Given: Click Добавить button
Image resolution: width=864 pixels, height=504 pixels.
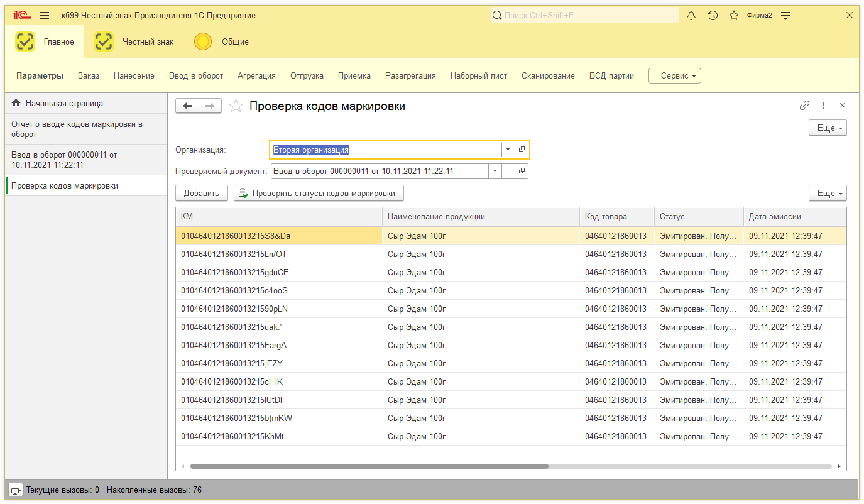Looking at the screenshot, I should (x=201, y=193).
